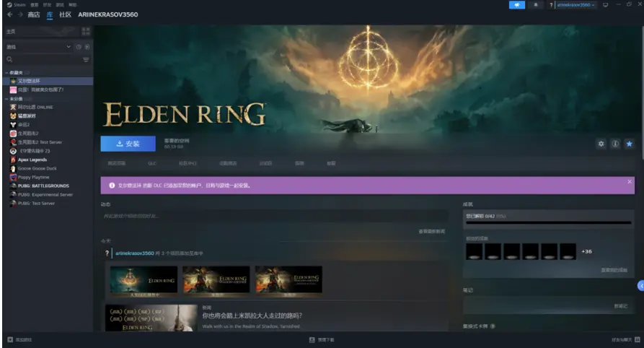Open the third top menu bar item
644x348 pixels.
(x=47, y=5)
